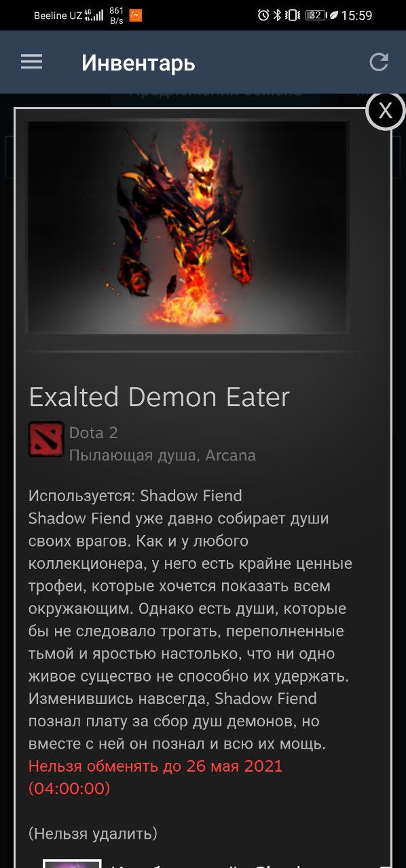Screen dimensions: 406x868
Task: Open the hamburger menu
Action: (x=31, y=62)
